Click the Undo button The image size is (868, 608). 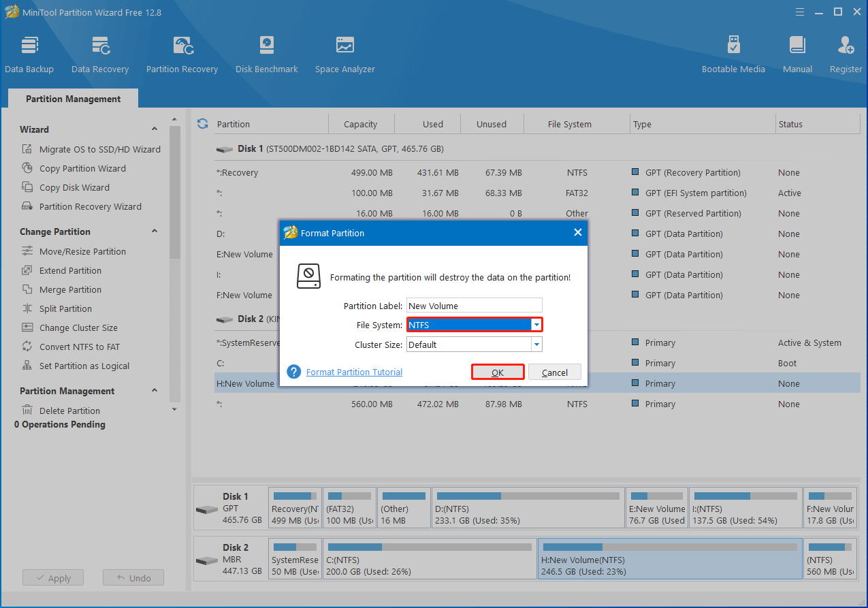coord(133,578)
